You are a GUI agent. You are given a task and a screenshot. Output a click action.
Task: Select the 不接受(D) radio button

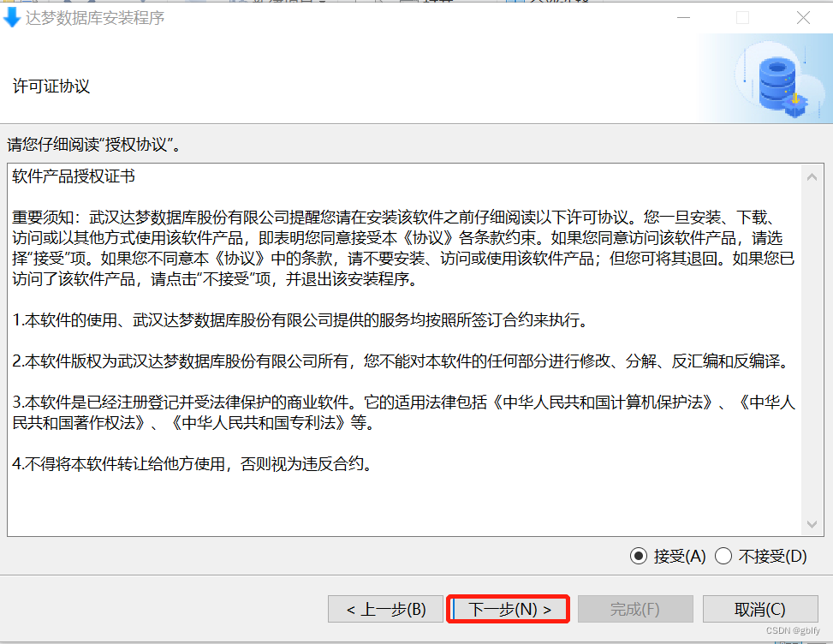click(x=723, y=557)
